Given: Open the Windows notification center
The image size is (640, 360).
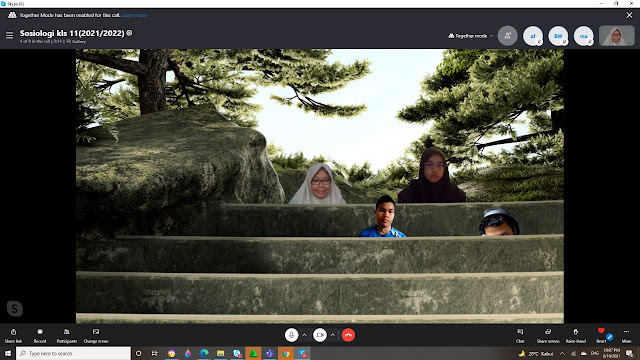Looking at the screenshot, I should 630,353.
